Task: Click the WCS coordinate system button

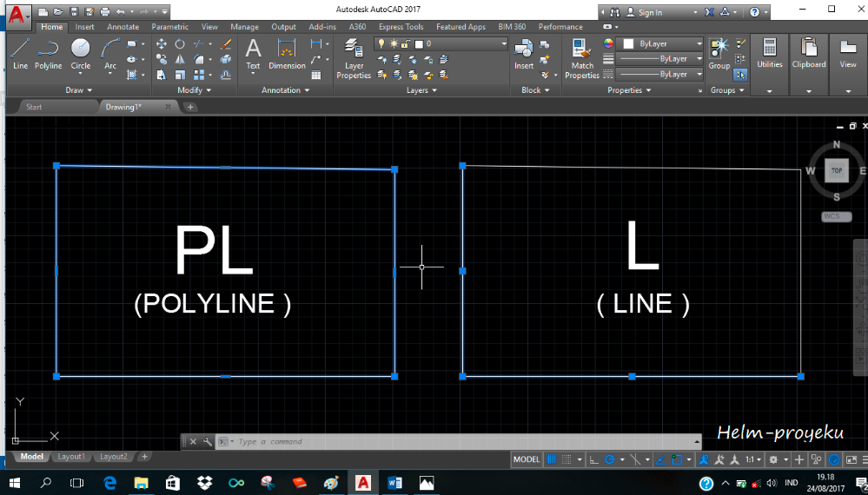Action: (837, 216)
